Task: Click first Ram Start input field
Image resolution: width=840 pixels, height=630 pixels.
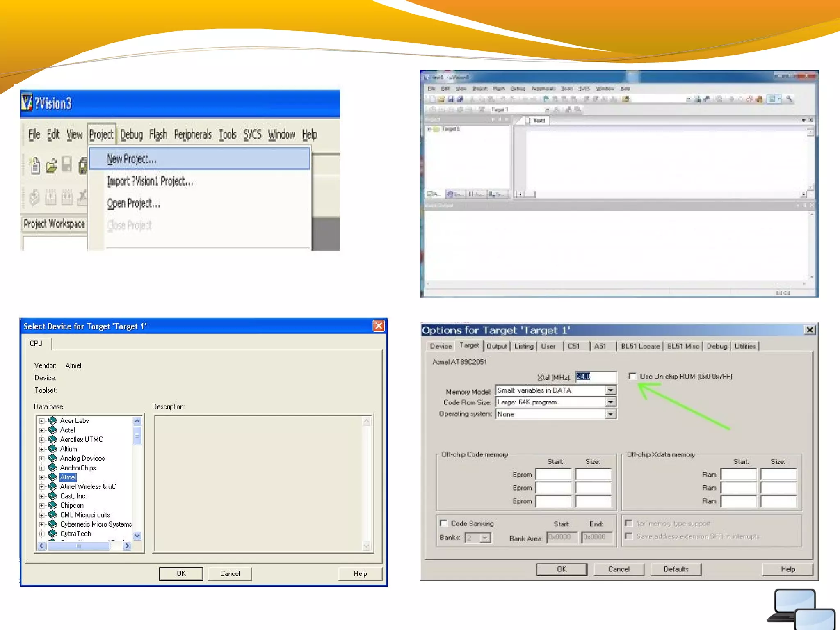Action: (739, 474)
